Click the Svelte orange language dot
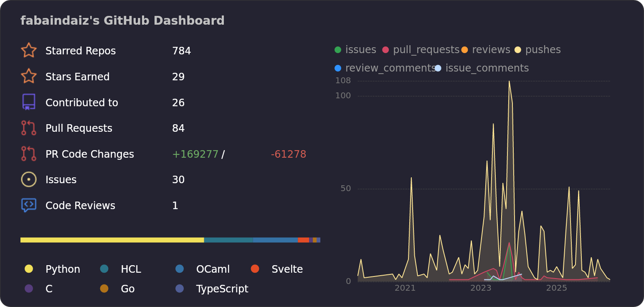The height and width of the screenshot is (307, 644). pos(255,269)
